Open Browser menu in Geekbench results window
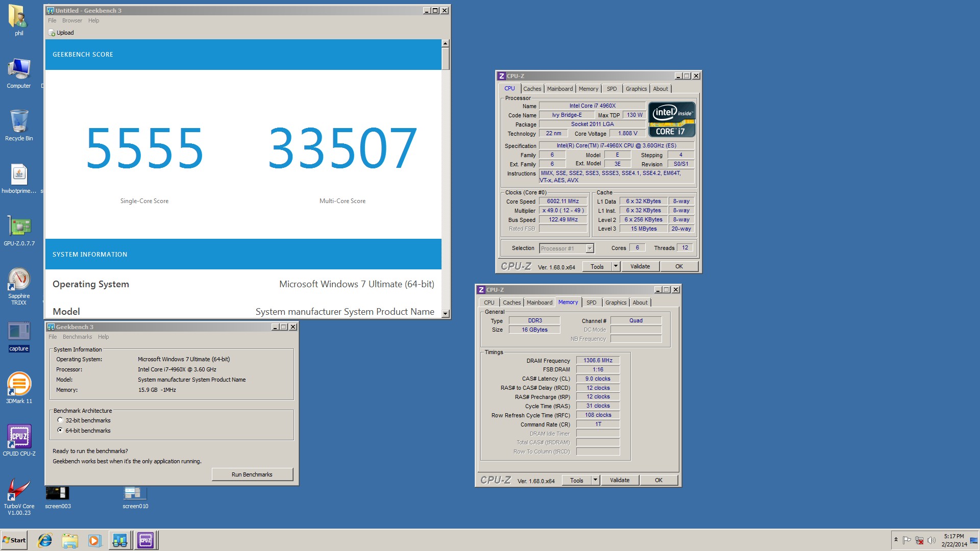This screenshot has width=980, height=551. click(x=72, y=20)
